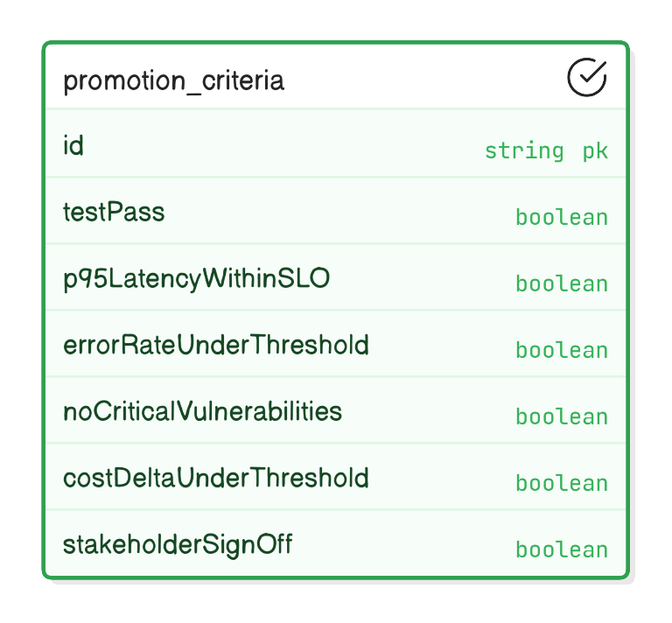This screenshot has width=672, height=623.
Task: Click boolean type of errorRateUnderThreshold
Action: click(x=562, y=351)
